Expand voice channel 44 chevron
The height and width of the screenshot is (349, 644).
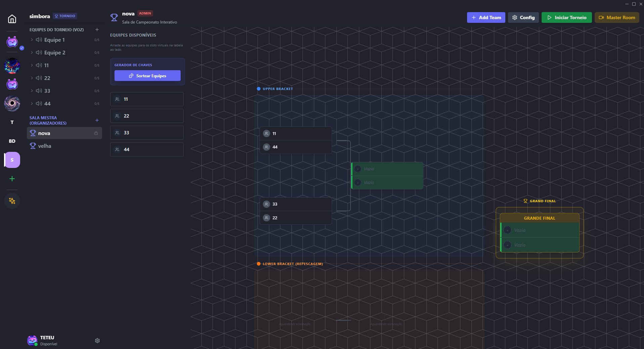click(x=32, y=103)
